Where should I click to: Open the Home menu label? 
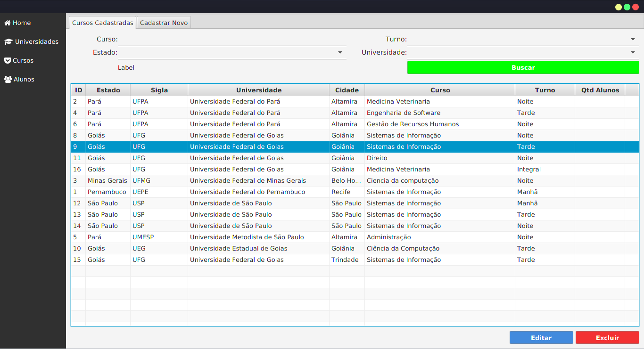pyautogui.click(x=22, y=23)
